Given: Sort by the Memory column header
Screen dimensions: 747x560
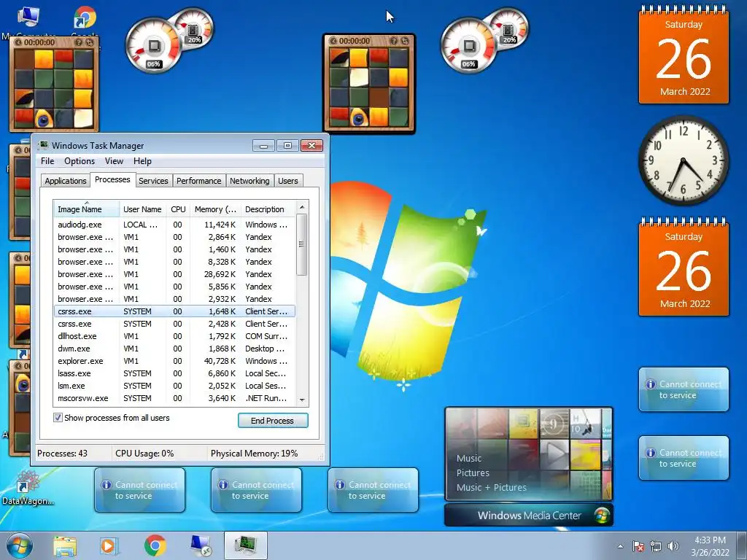Looking at the screenshot, I should 215,209.
